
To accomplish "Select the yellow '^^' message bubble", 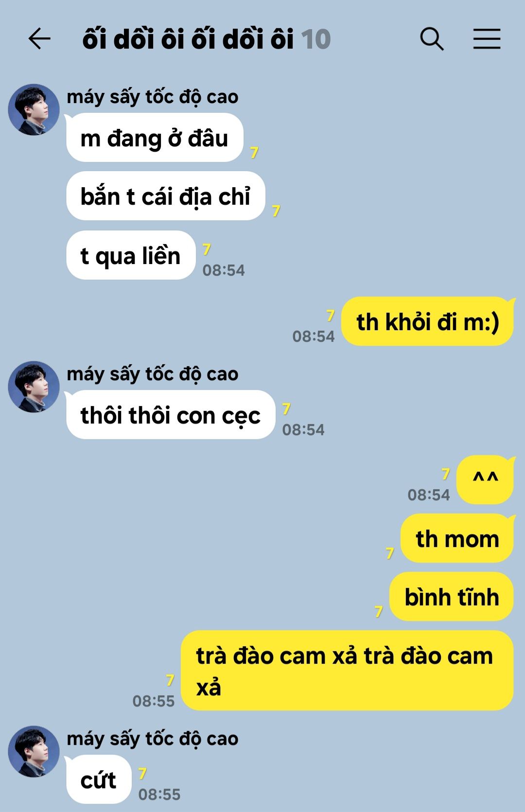I will pyautogui.click(x=485, y=480).
